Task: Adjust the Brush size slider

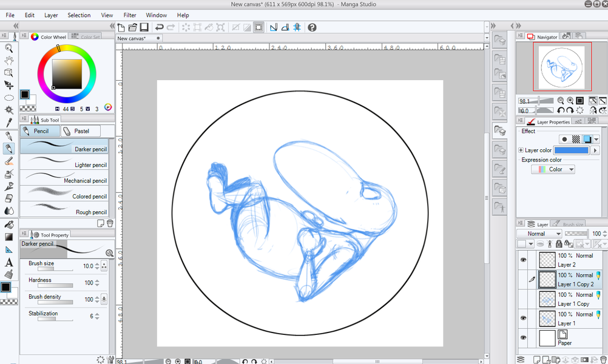Action: [x=55, y=269]
